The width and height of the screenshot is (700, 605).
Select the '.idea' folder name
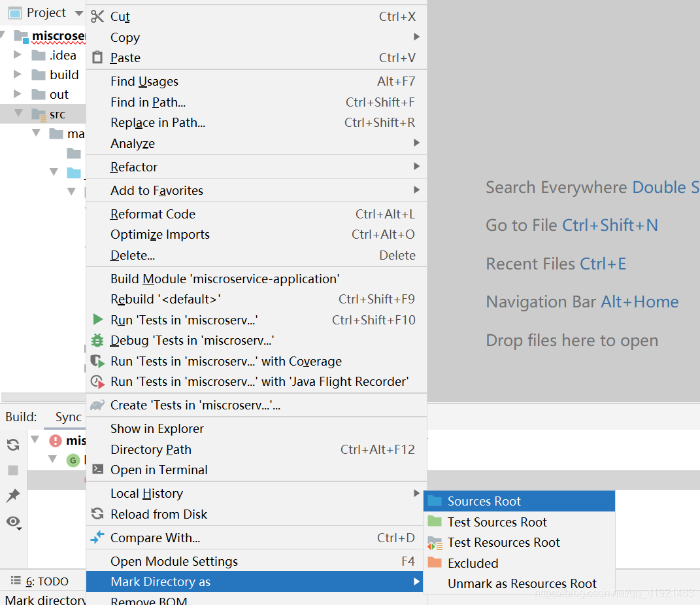63,56
